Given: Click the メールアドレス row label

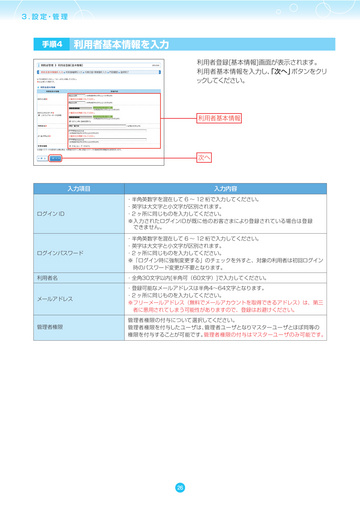Looking at the screenshot, I should tap(55, 299).
